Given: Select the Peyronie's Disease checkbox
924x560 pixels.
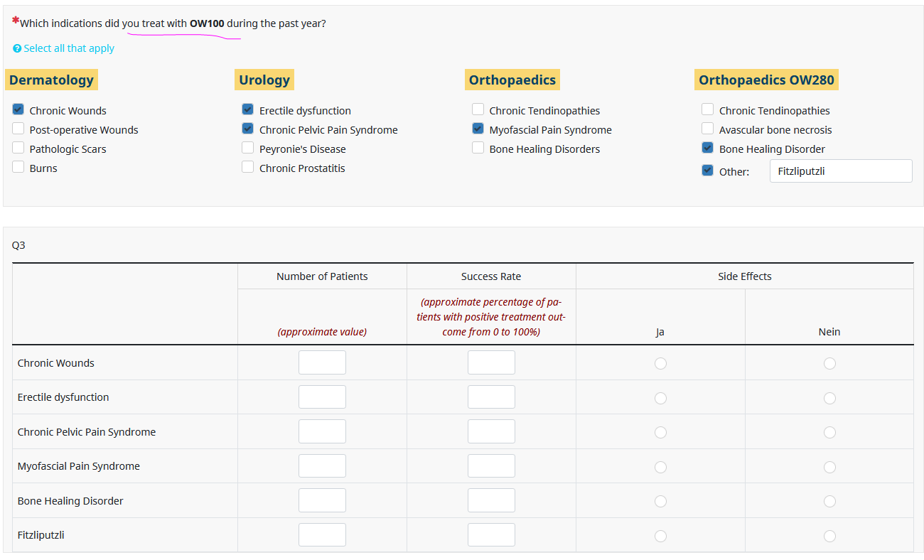Looking at the screenshot, I should coord(248,148).
